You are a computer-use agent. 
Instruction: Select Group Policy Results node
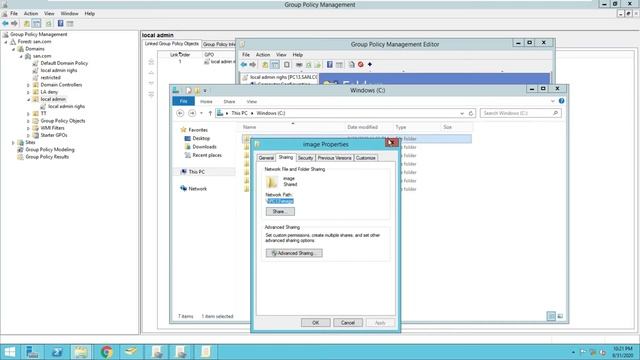click(47, 157)
